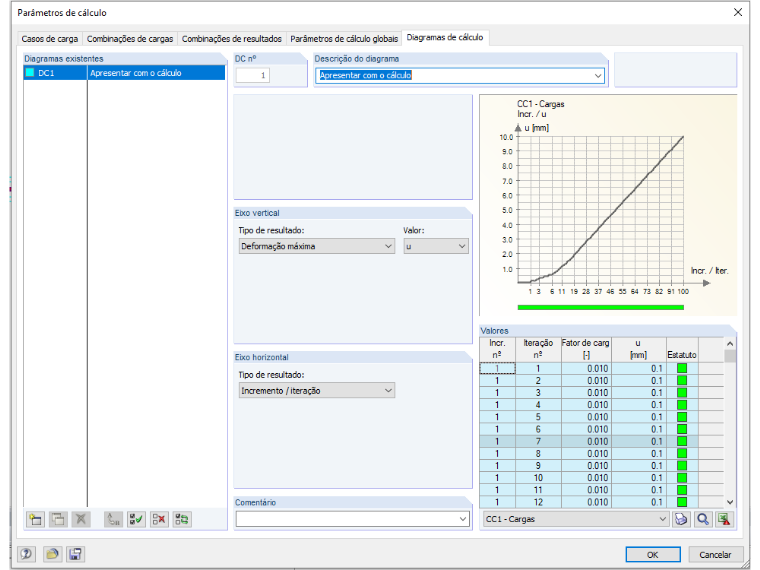Open the Valor dropdown showing u

point(462,246)
